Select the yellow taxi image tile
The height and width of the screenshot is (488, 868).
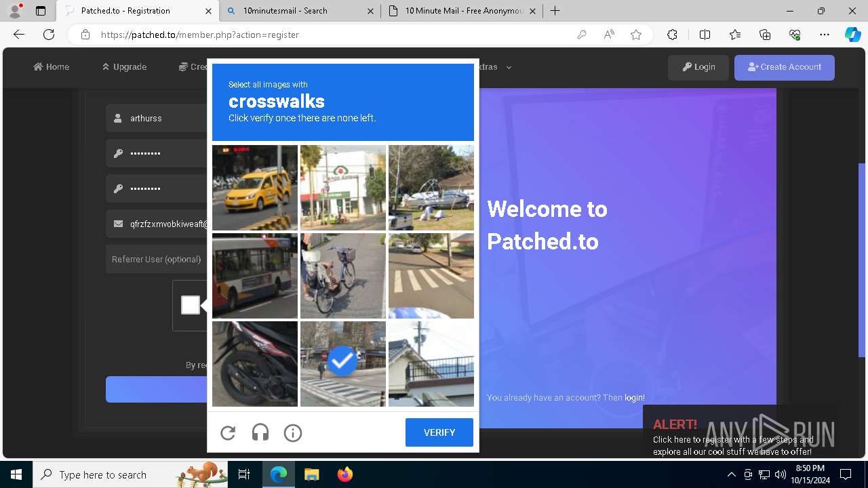(x=255, y=188)
